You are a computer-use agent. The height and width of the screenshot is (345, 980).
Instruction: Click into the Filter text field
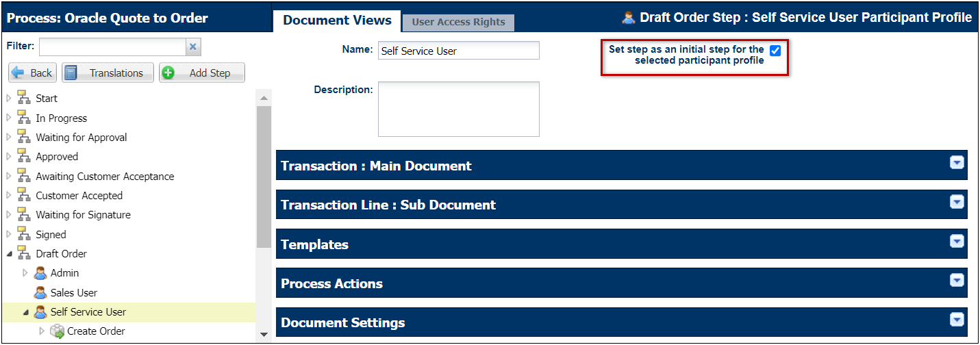click(112, 47)
